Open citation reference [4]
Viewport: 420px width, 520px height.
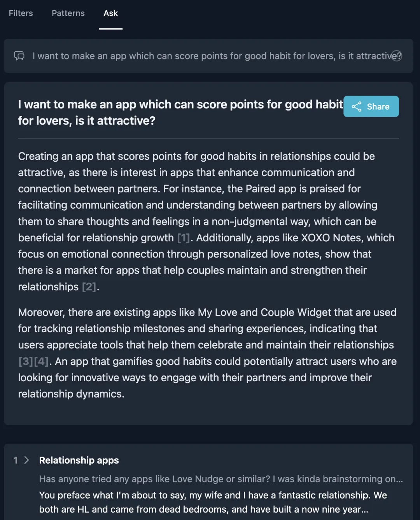pos(41,361)
